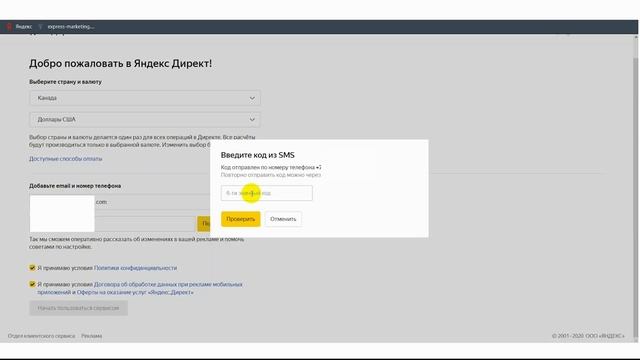Click the Отменить button in SMS dialog
Viewport: 640px width, 360px height.
pyautogui.click(x=283, y=219)
